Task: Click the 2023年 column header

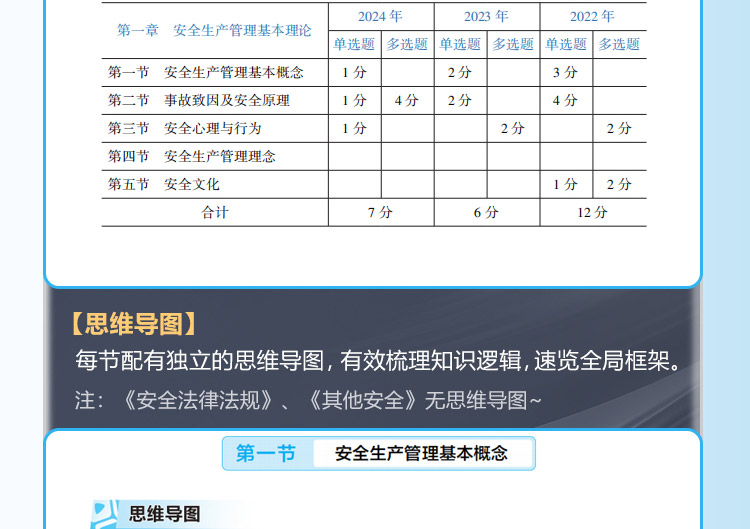Action: point(486,17)
